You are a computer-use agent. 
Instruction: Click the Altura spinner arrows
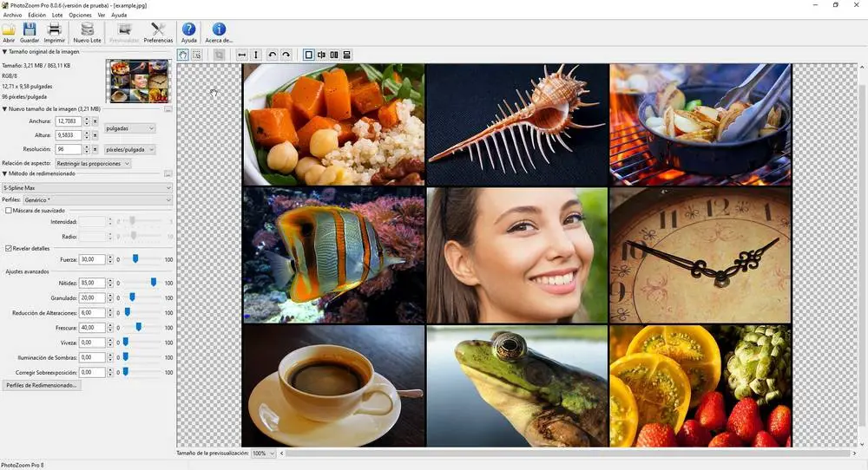coord(86,135)
